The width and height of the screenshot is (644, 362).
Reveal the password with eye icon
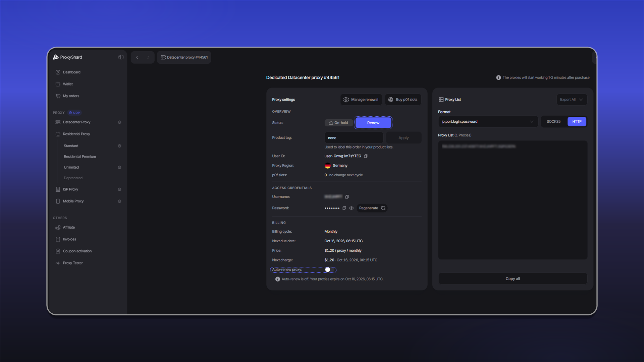pyautogui.click(x=352, y=208)
